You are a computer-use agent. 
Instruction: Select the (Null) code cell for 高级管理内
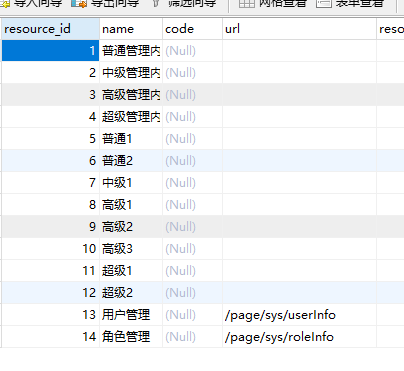coord(193,95)
